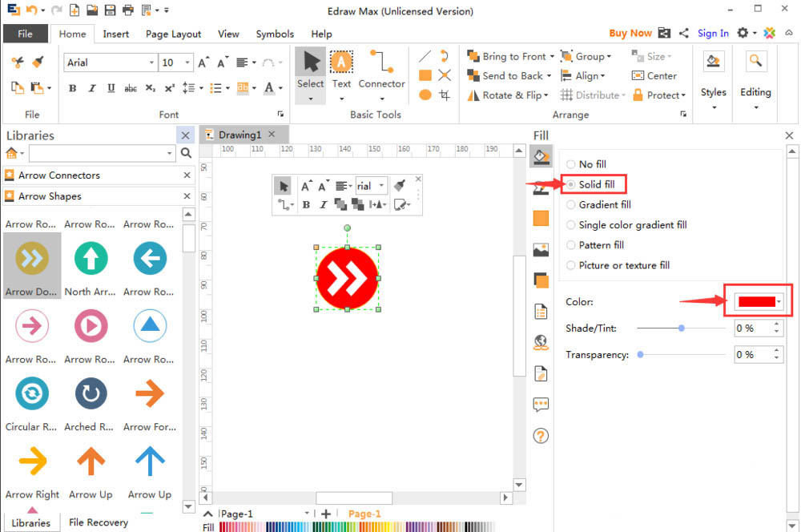Select the Gradient fill option
This screenshot has width=801, height=532.
(x=598, y=204)
